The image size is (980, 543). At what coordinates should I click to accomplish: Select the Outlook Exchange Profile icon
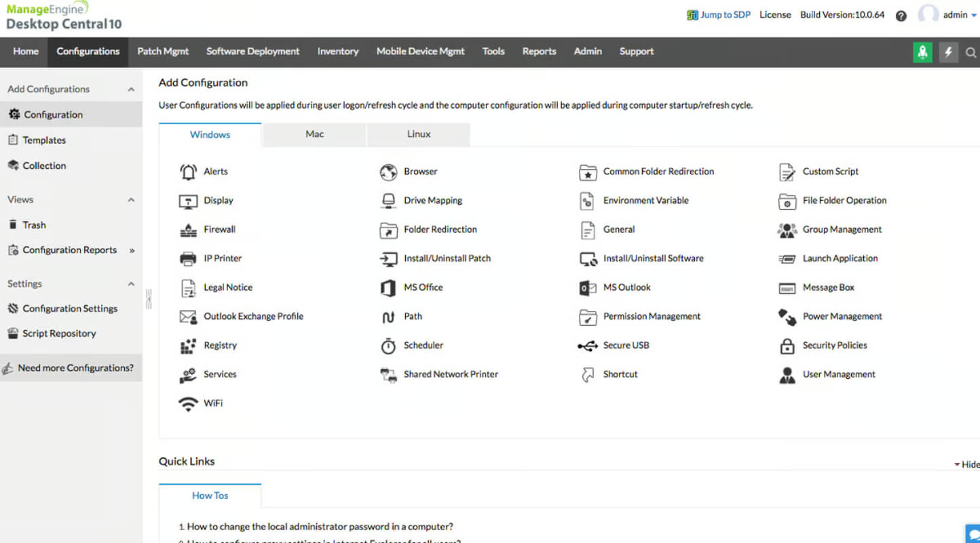coord(188,317)
